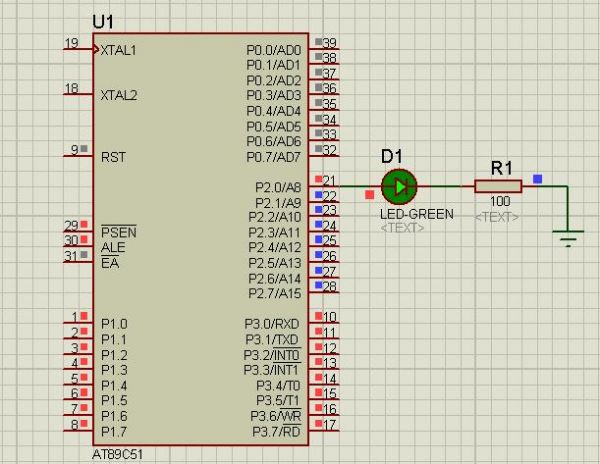The image size is (600, 464).
Task: Click the blue state marker beside R1
Action: 537,179
